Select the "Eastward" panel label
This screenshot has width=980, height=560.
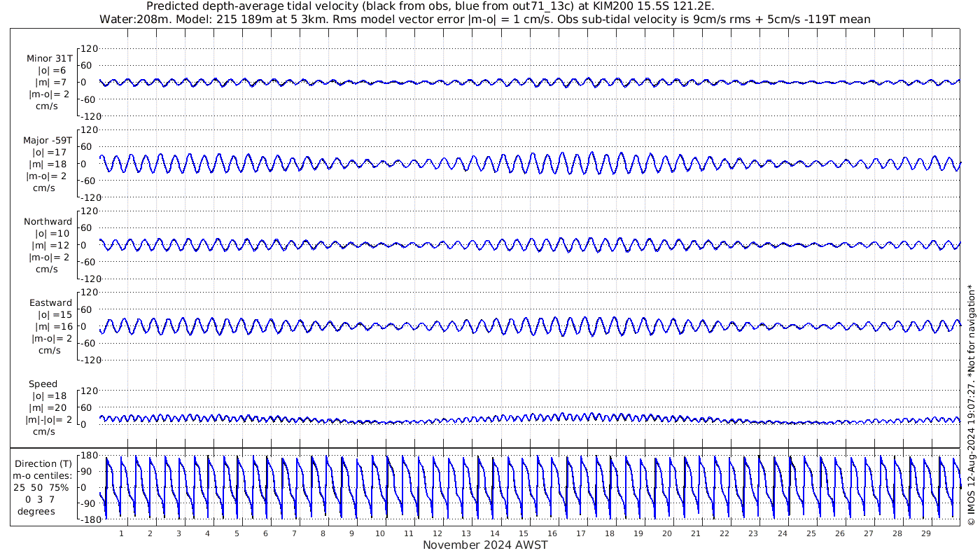tap(50, 303)
